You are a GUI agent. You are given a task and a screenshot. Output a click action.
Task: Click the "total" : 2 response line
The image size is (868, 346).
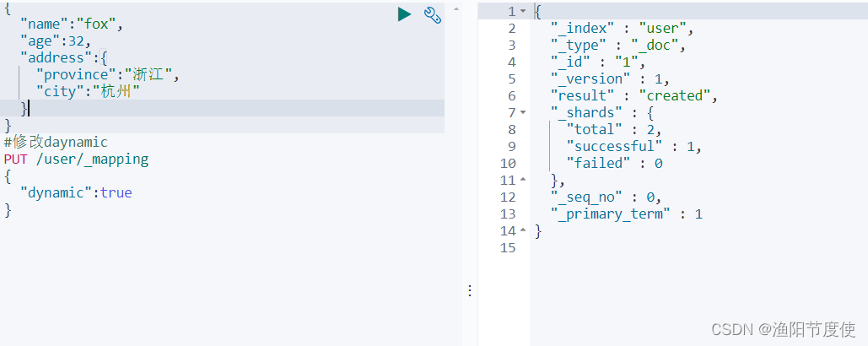[x=614, y=130]
